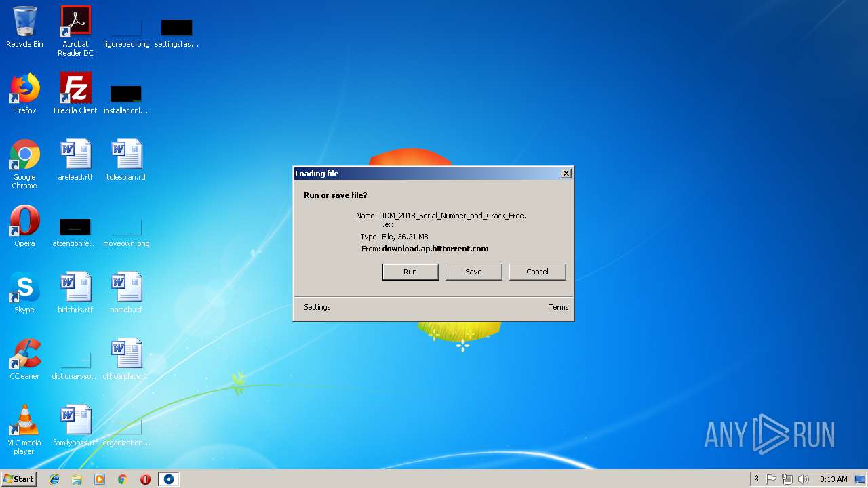
Task: Open media player taskbar icon
Action: tap(100, 479)
